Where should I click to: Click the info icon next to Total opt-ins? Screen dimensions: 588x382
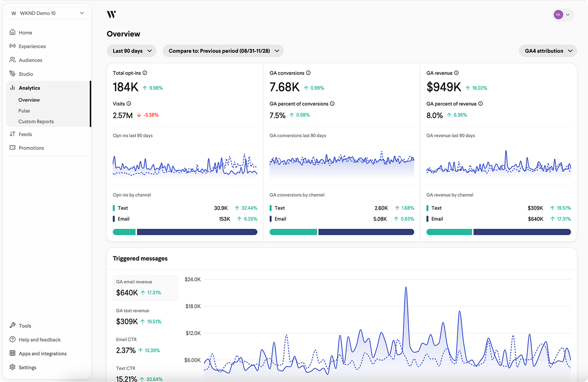click(145, 73)
